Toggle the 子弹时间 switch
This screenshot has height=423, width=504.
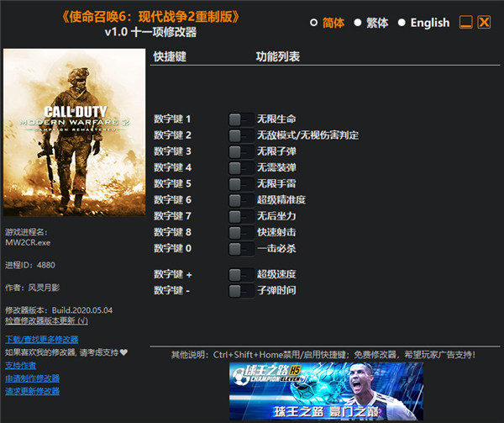coord(240,290)
